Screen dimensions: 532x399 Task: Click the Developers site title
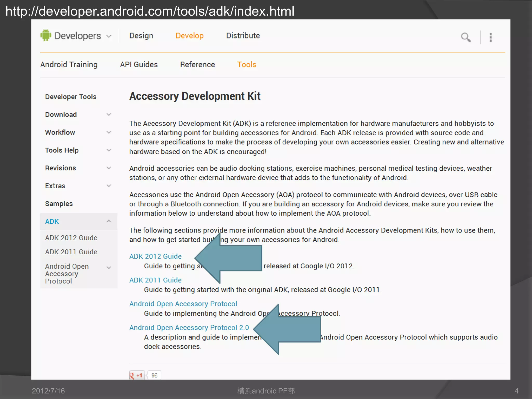77,36
